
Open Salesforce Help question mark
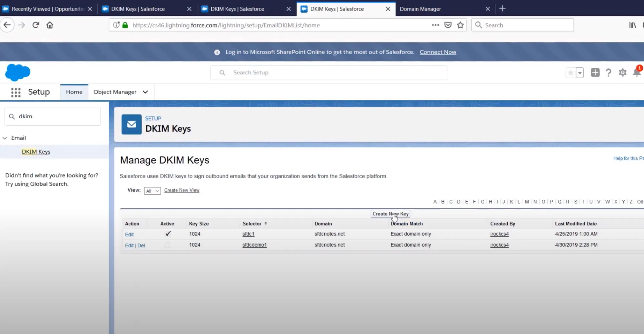pos(609,73)
